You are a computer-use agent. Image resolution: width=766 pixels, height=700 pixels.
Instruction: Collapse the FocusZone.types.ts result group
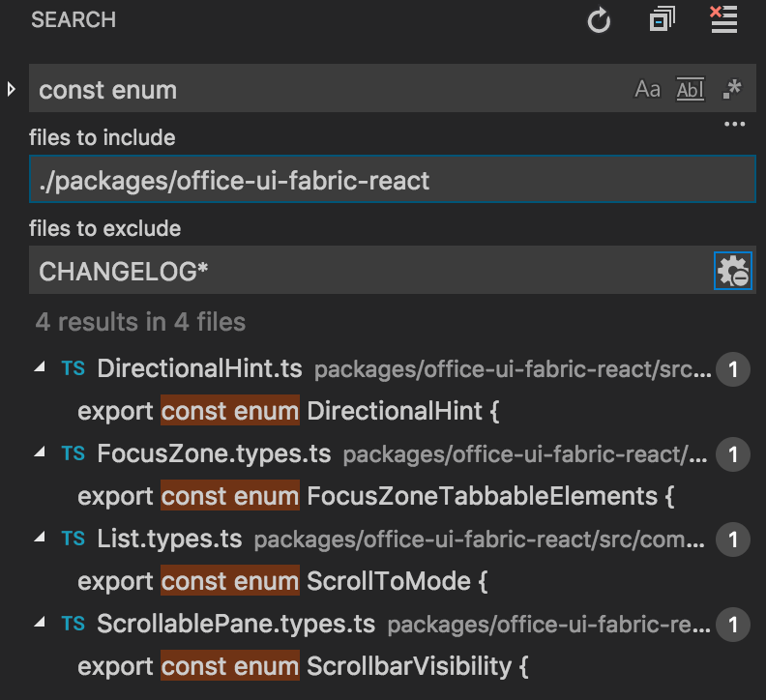tap(40, 453)
